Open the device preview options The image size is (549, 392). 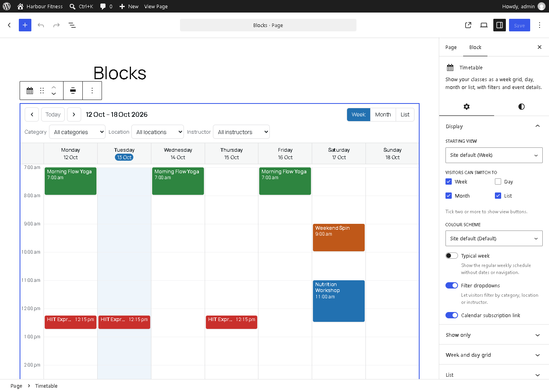click(x=484, y=25)
